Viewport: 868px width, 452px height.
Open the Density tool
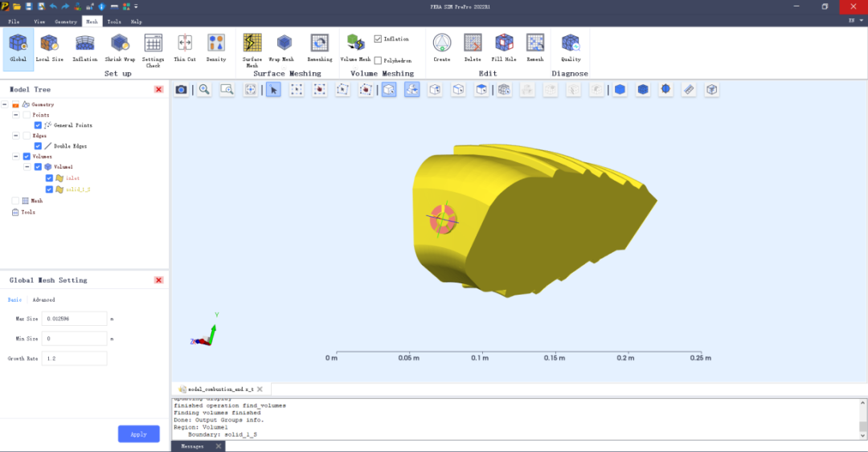coord(216,49)
